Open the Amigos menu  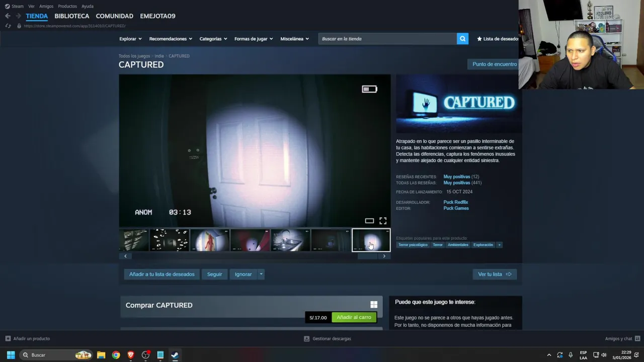click(x=46, y=6)
